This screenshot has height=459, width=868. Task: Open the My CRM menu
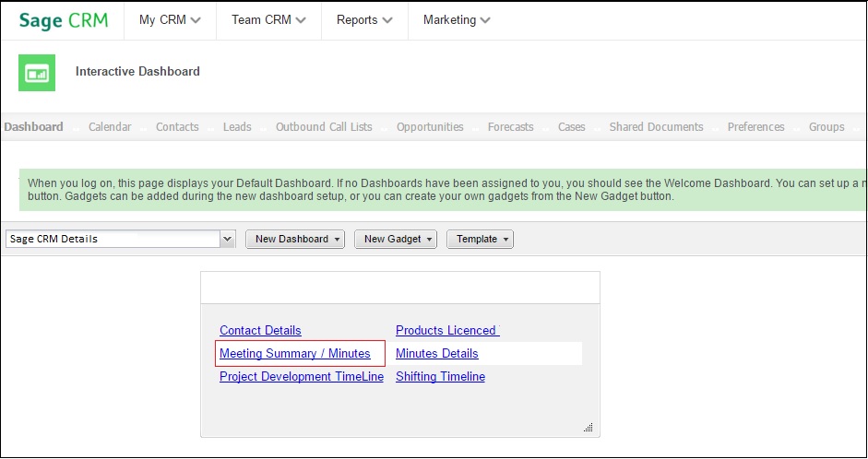(x=170, y=20)
